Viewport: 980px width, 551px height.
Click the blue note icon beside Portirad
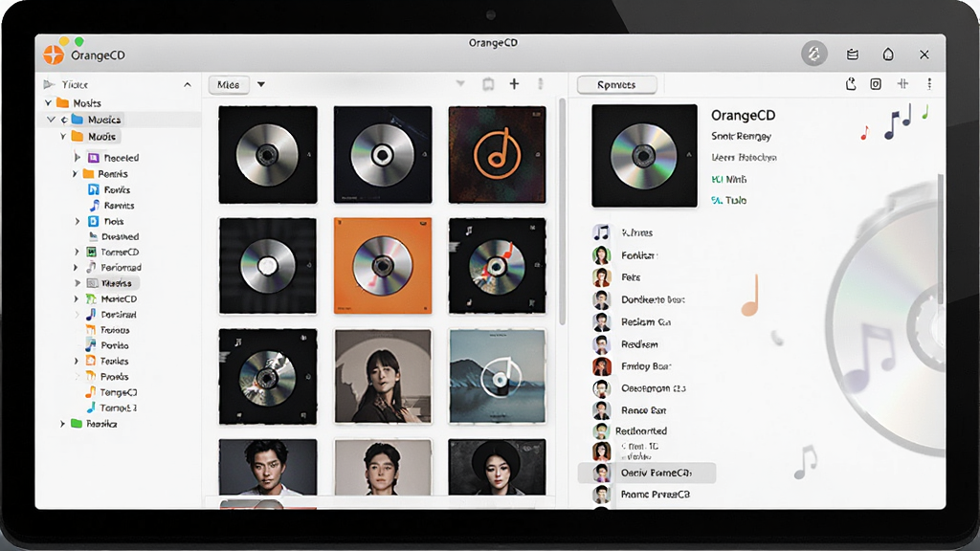(x=91, y=314)
